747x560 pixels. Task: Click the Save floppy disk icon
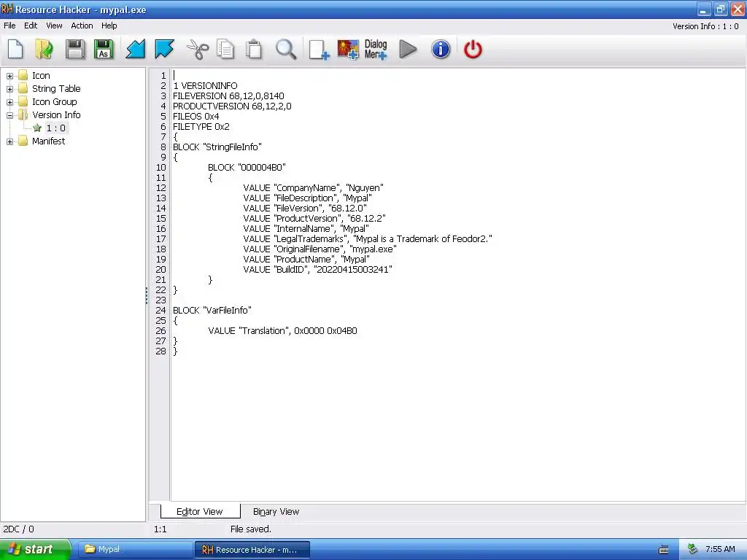[75, 49]
